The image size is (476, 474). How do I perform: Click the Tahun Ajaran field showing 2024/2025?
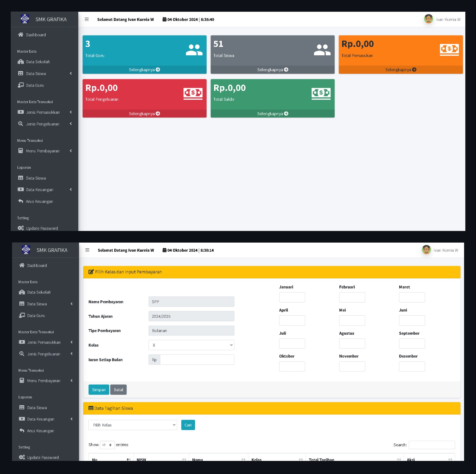[191, 316]
